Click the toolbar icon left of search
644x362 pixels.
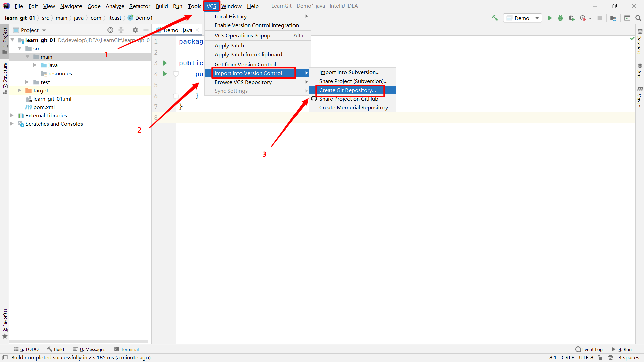[x=627, y=18]
